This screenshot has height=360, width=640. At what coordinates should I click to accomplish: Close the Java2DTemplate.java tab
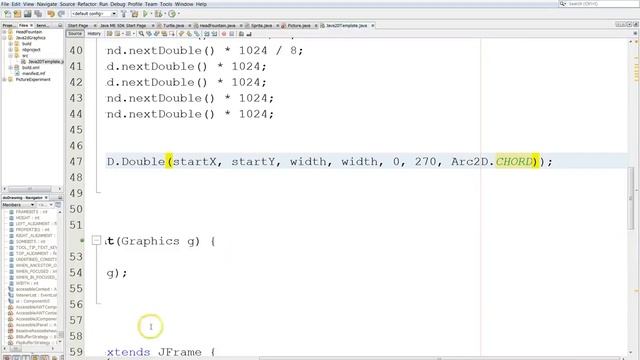373,25
